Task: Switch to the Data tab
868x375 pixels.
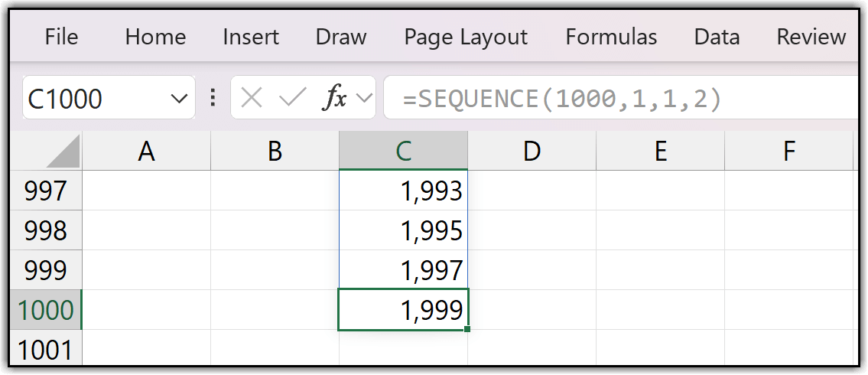Action: [x=717, y=37]
